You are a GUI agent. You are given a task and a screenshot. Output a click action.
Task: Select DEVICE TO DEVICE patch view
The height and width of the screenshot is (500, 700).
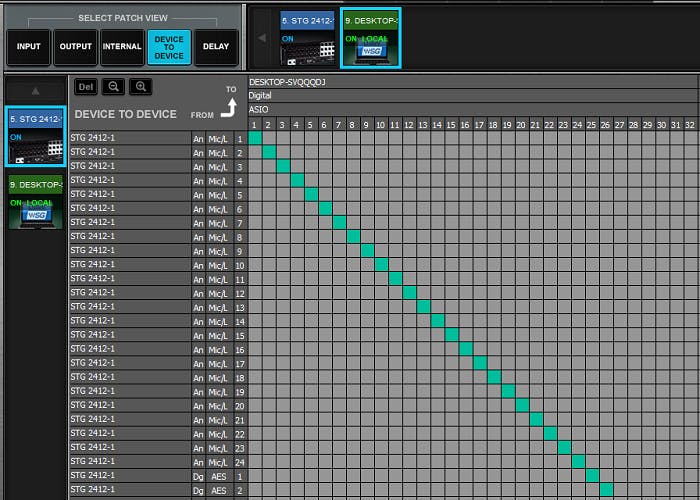169,47
